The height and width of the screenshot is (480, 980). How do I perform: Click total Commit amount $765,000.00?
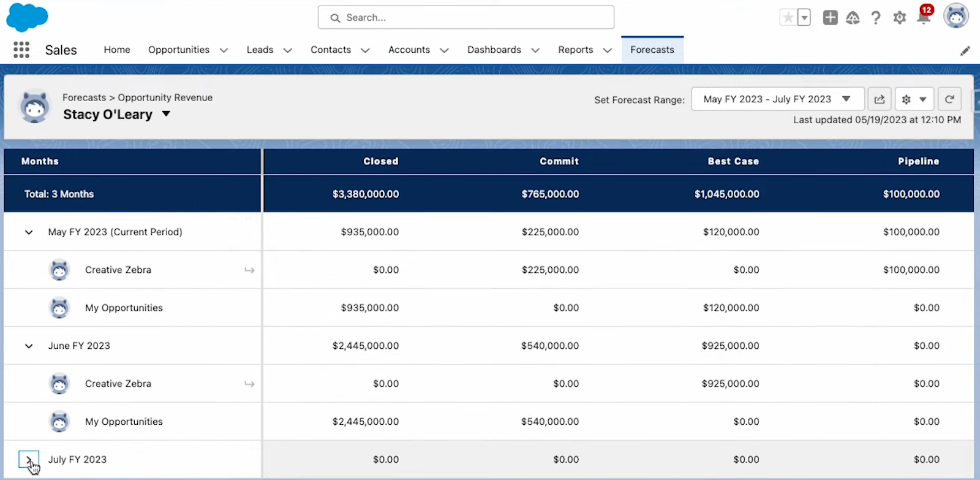coord(550,194)
